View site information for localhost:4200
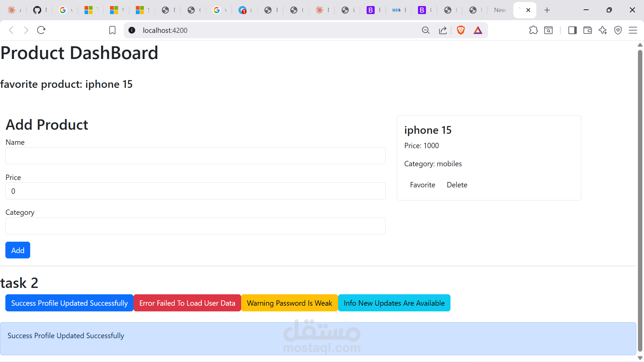The height and width of the screenshot is (362, 644). tap(131, 30)
